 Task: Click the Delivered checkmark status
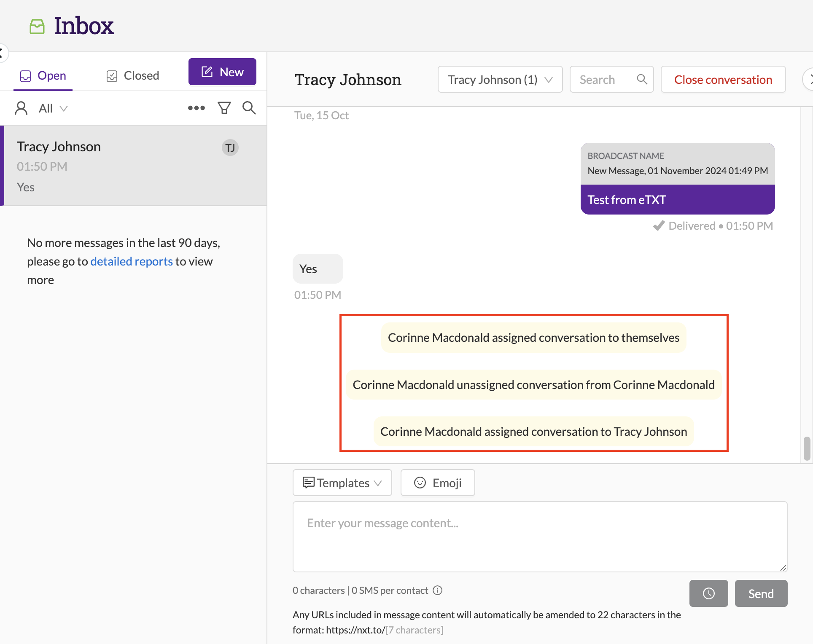point(659,226)
